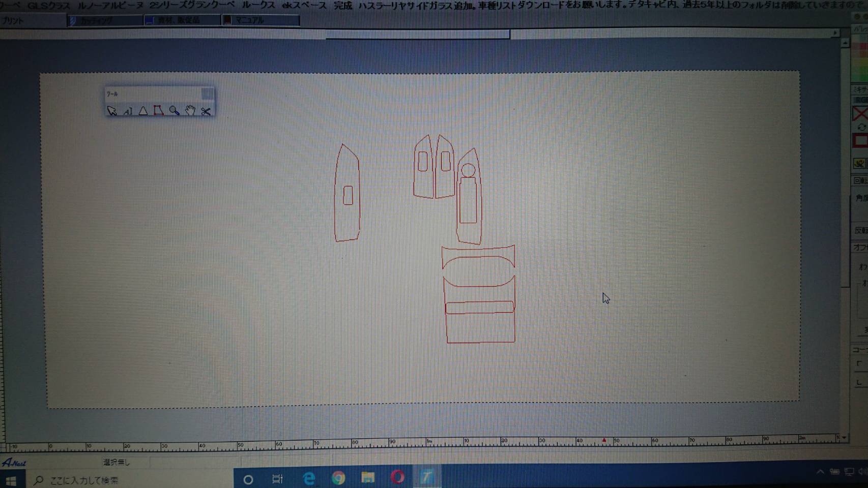Swap fill and stroke with rotate arrows
This screenshot has width=868, height=488.
point(861,127)
